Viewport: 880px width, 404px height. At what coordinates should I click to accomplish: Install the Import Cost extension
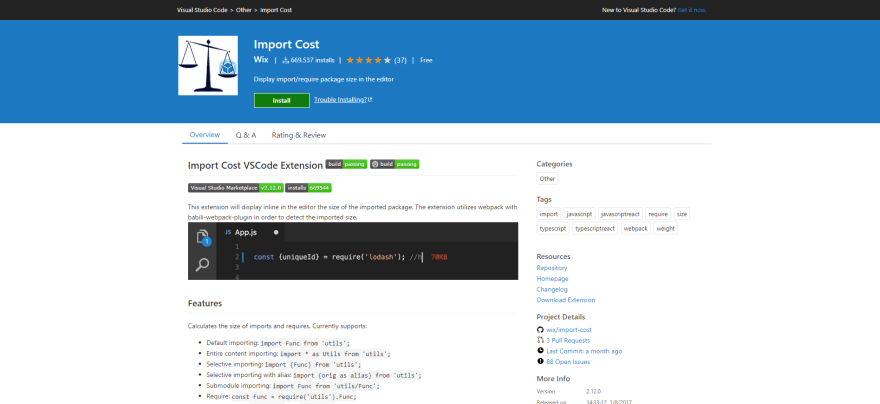click(282, 100)
